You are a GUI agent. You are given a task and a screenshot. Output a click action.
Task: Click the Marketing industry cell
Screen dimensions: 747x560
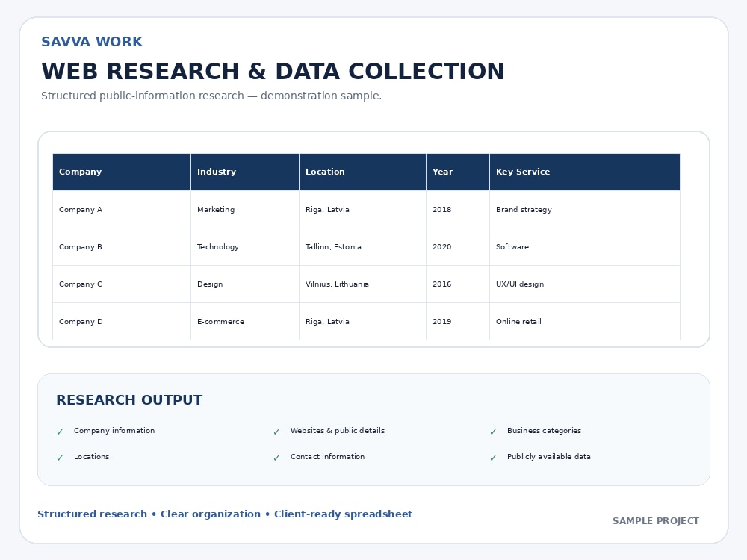245,210
